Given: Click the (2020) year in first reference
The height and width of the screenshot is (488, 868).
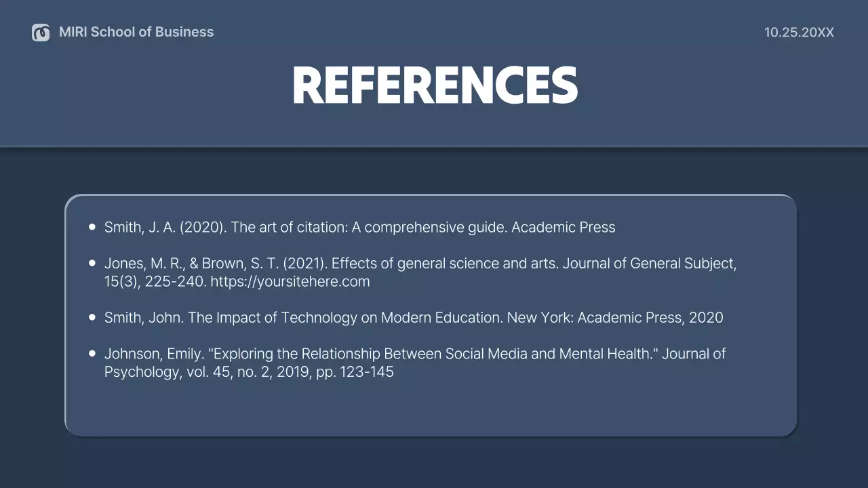Looking at the screenshot, I should [203, 228].
